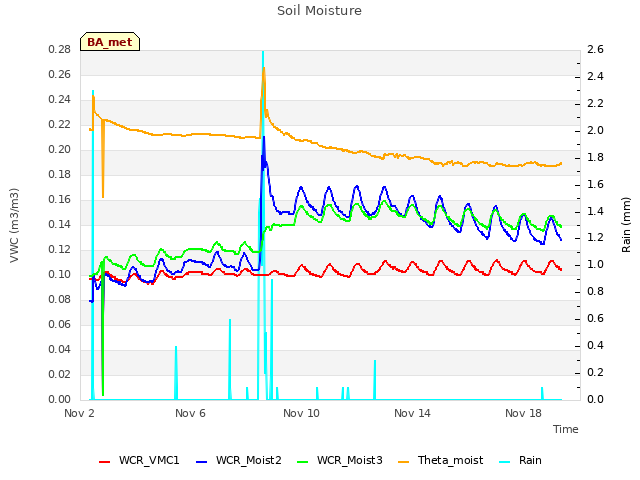The image size is (640, 480).
Task: Click the 0.06 VWC axis value
Action: coord(60,324)
